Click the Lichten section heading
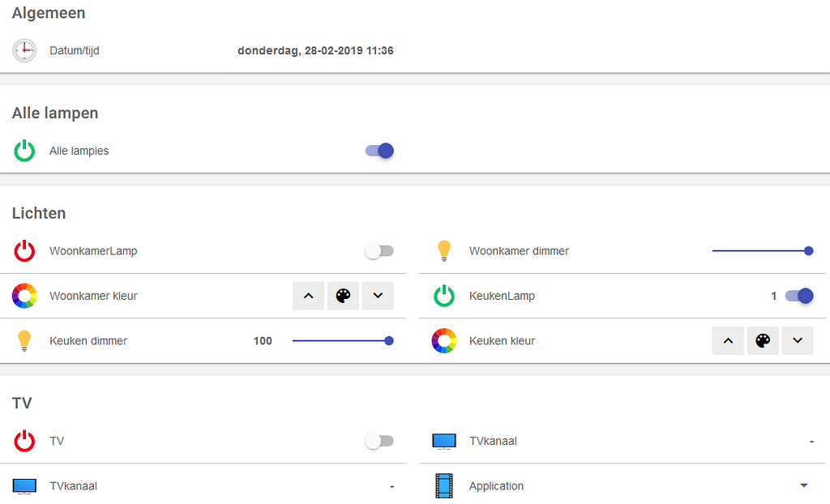This screenshot has width=830, height=504. tap(39, 213)
